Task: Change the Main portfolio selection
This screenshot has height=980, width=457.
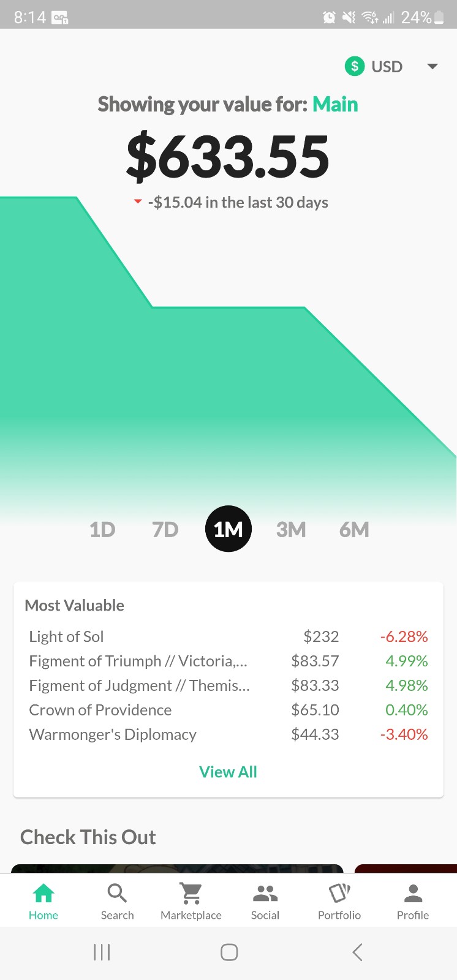Action: [x=335, y=104]
